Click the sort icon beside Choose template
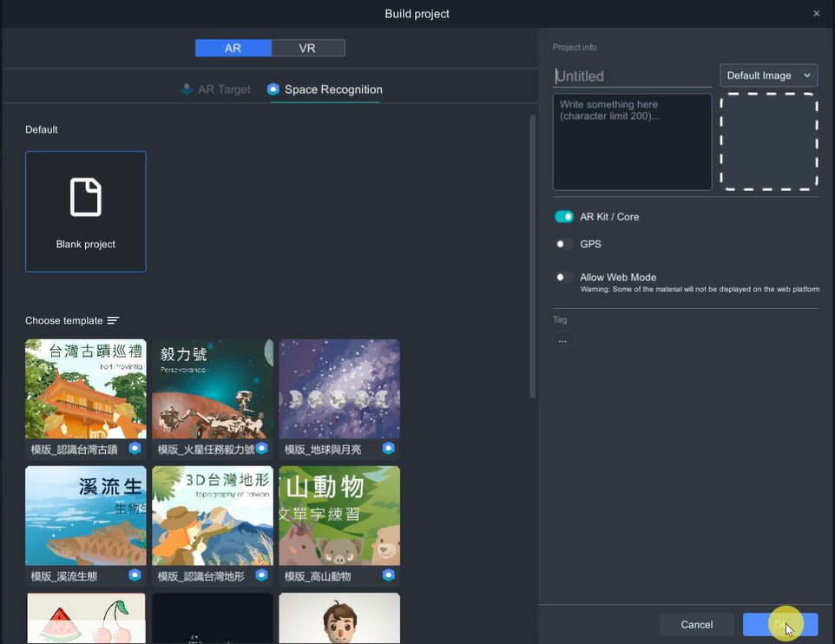Screen dimensions: 835x644 coord(113,321)
